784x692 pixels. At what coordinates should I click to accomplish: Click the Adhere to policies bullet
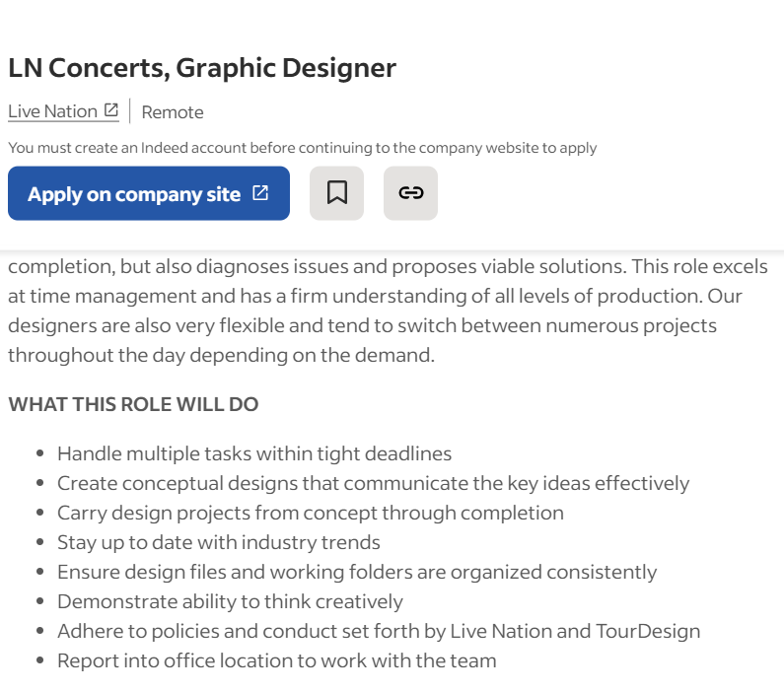(x=379, y=631)
